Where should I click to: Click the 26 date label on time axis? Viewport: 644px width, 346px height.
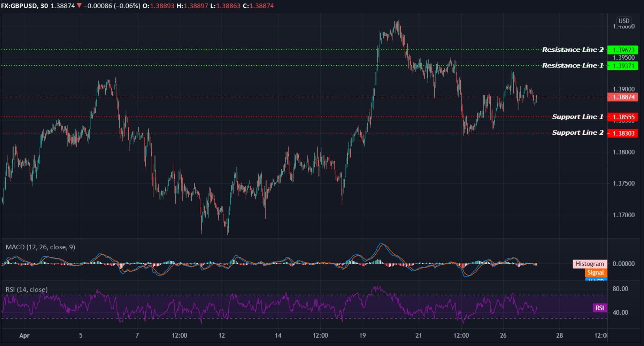pyautogui.click(x=503, y=336)
